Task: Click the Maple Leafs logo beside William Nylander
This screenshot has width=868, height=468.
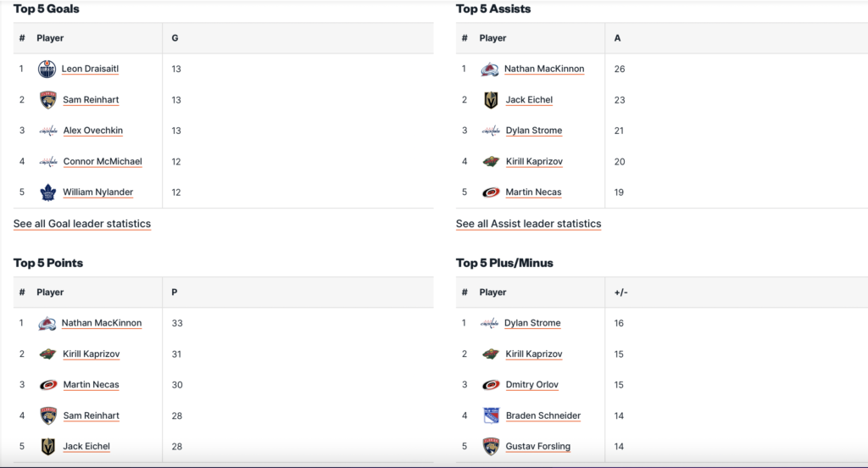Action: 47,192
